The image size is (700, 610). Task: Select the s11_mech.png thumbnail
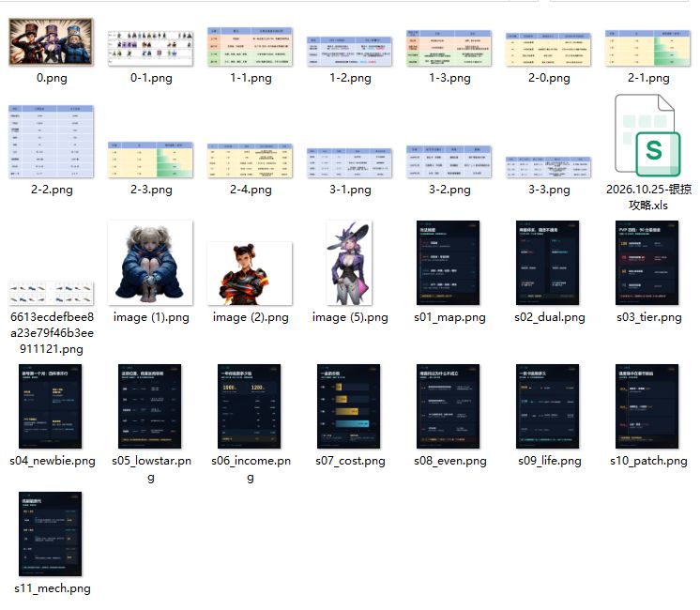point(51,534)
